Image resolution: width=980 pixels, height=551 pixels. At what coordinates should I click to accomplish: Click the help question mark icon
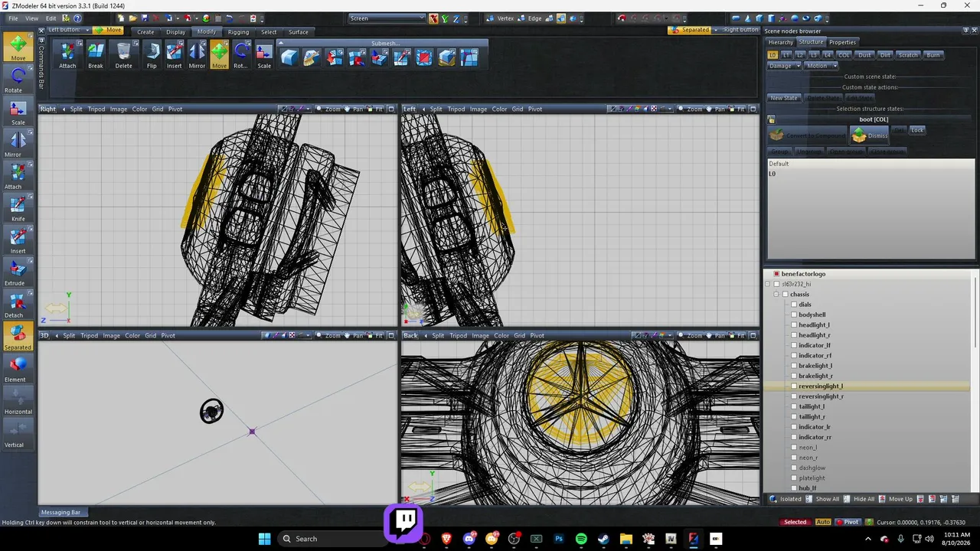point(77,18)
